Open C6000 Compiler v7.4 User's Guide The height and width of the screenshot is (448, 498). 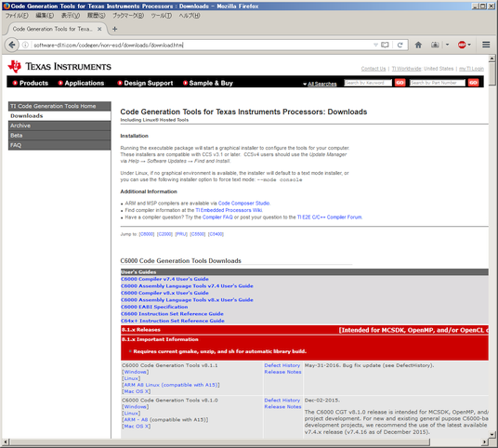pyautogui.click(x=164, y=279)
